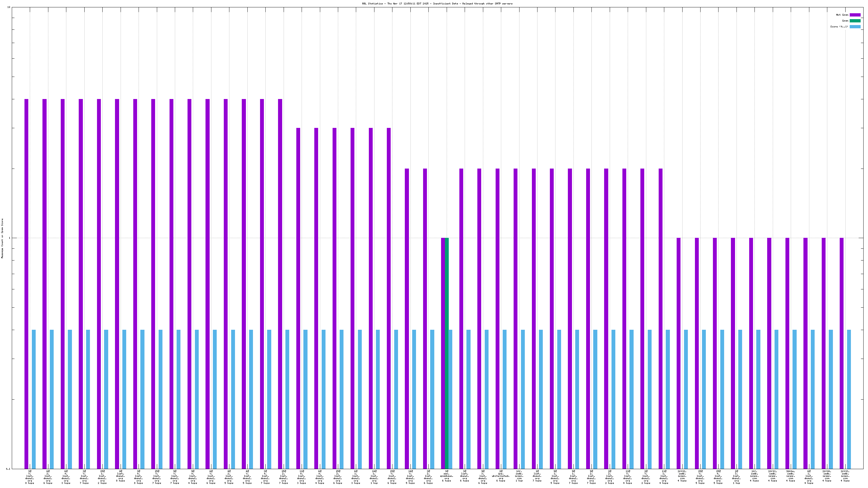Click the 2ff03.iadb.isipp.com x-axis label
The height and width of the screenshot is (488, 868).
pos(845,477)
